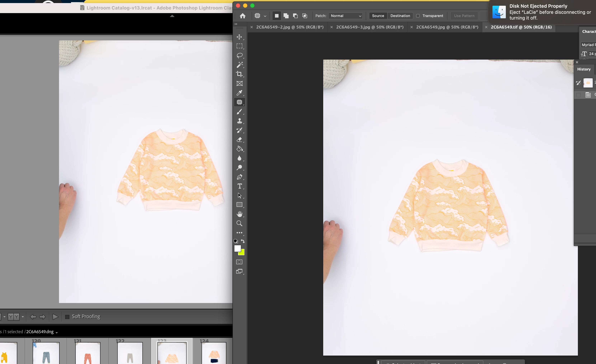Select the Lasso tool
Viewport: 596px width, 364px height.
point(239,56)
